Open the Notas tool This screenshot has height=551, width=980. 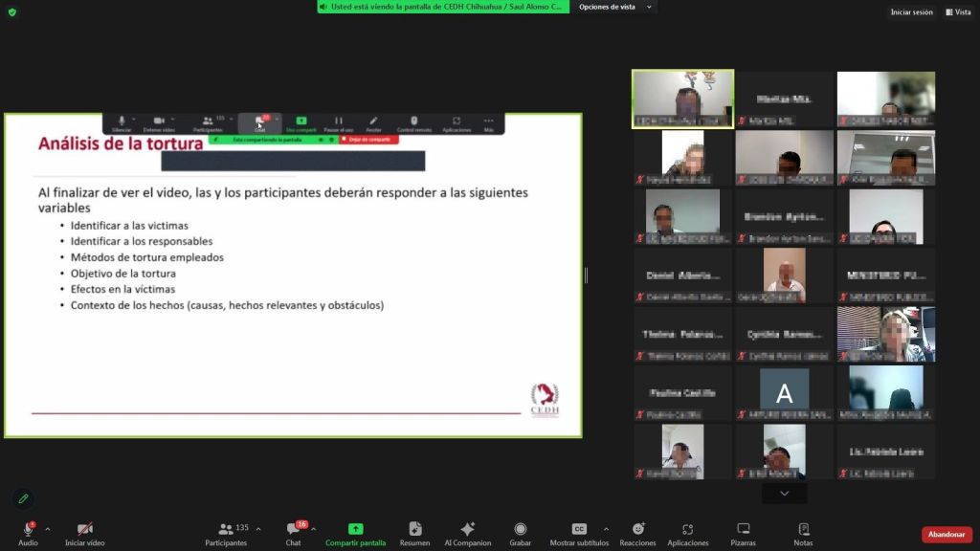coord(803,533)
